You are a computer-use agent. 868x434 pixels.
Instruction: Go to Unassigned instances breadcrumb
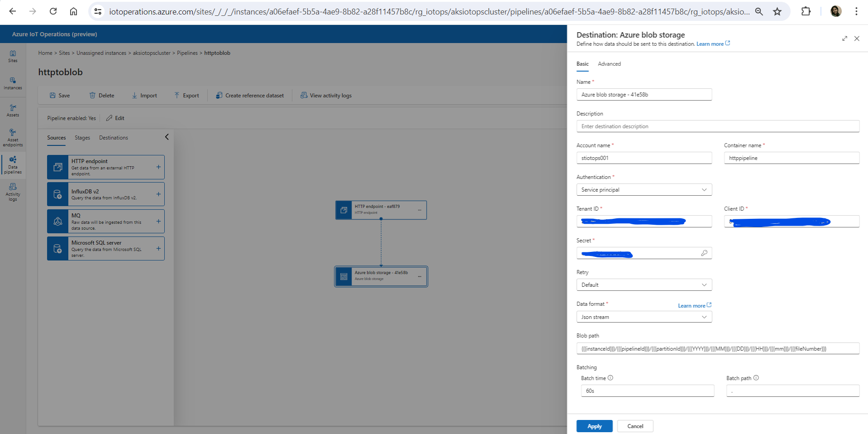point(101,53)
